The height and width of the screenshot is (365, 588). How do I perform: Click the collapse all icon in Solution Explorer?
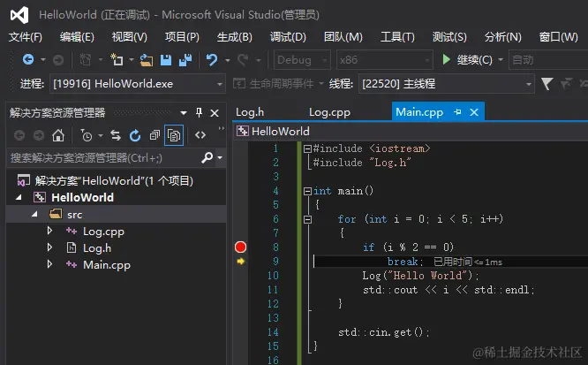[155, 135]
